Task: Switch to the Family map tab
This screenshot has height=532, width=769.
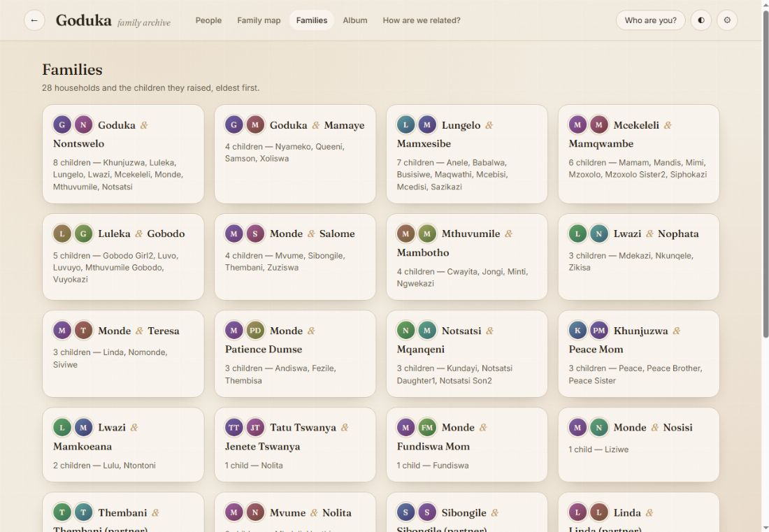Action: tap(259, 20)
